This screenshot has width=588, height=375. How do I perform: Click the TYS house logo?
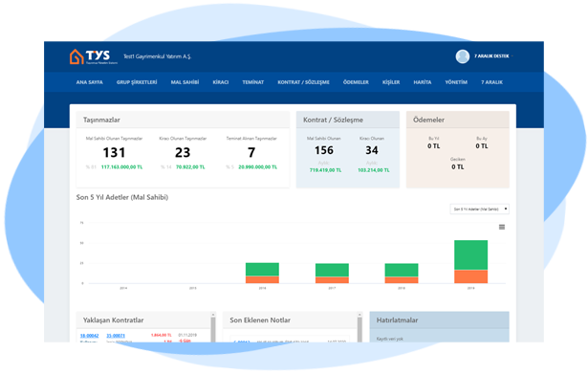94,56
